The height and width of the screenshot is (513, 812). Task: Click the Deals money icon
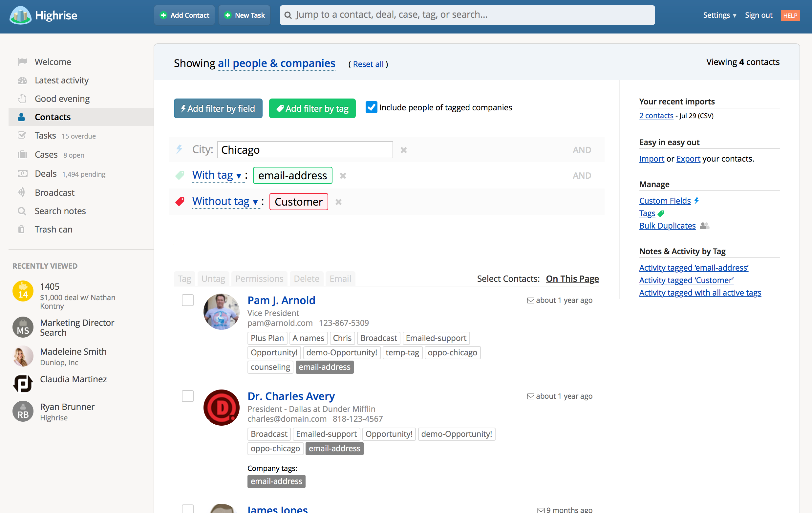click(x=22, y=173)
